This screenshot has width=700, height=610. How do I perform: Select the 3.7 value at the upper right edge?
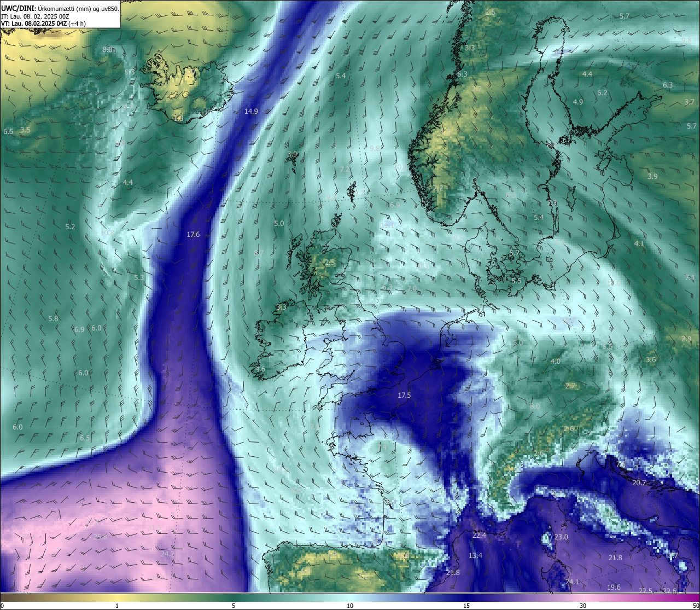tap(689, 102)
